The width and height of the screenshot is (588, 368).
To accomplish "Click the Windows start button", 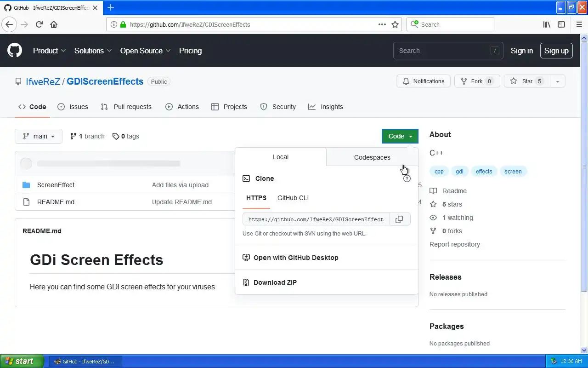I will click(x=22, y=361).
